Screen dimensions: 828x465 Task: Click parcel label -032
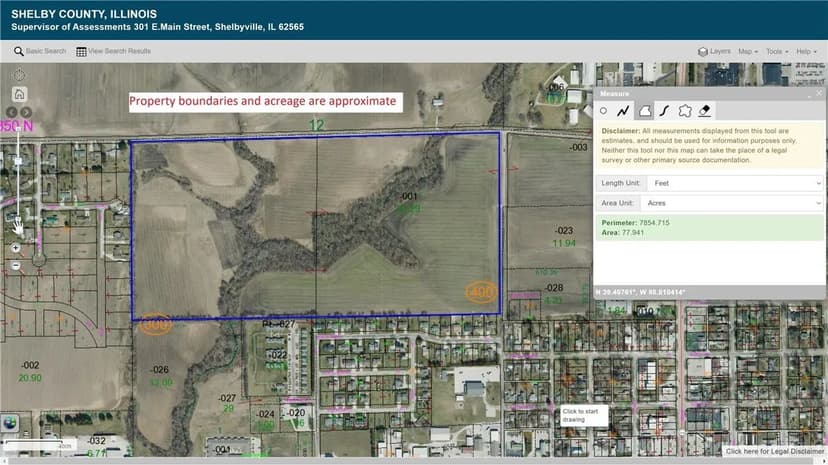click(x=96, y=441)
